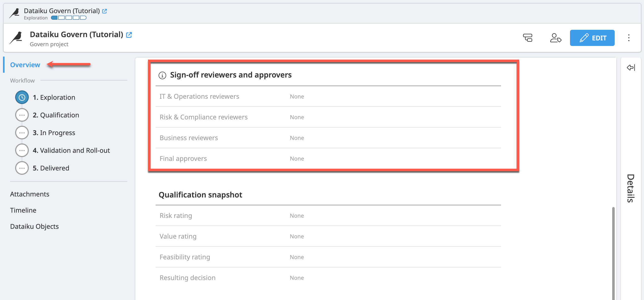Click the Dataiku bird logo in breadcrumb
Screen dimensions: 644x300
point(14,13)
